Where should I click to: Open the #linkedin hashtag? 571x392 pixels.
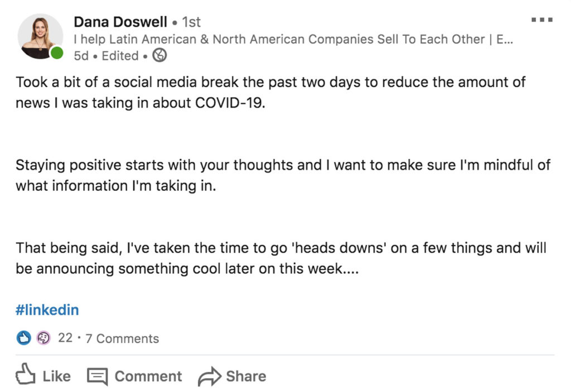pyautogui.click(x=47, y=309)
